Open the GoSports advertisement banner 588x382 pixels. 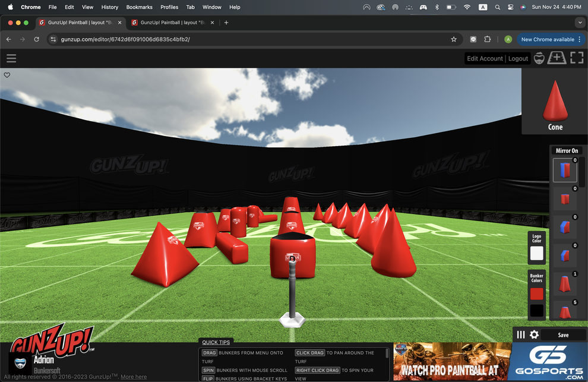pyautogui.click(x=490, y=362)
